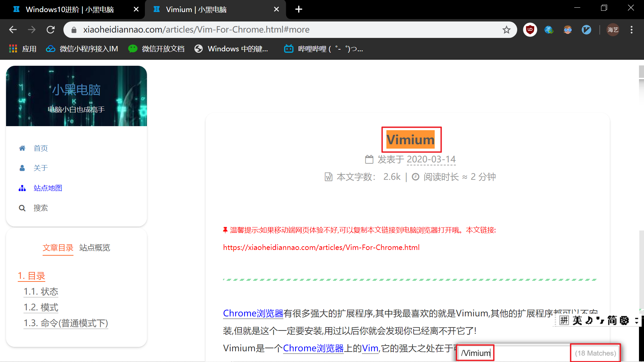Click the blue Vimium extension icon
Screen dimensions: 644x362
pyautogui.click(x=587, y=30)
